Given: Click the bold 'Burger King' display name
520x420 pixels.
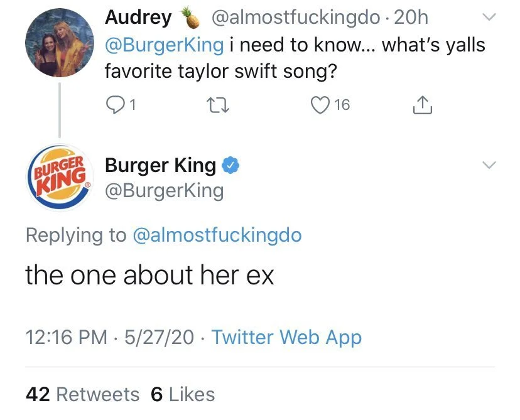Looking at the screenshot, I should point(161,166).
